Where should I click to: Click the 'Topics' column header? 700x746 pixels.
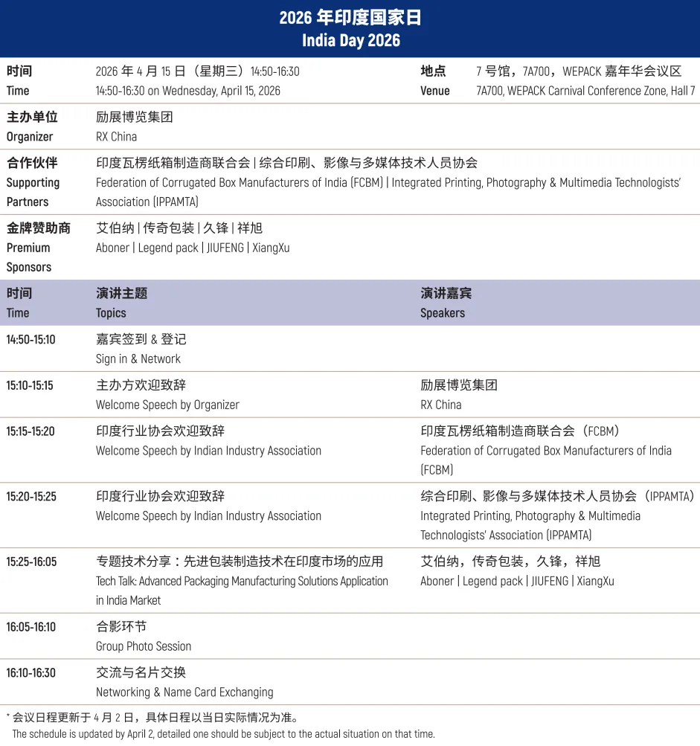tap(111, 313)
